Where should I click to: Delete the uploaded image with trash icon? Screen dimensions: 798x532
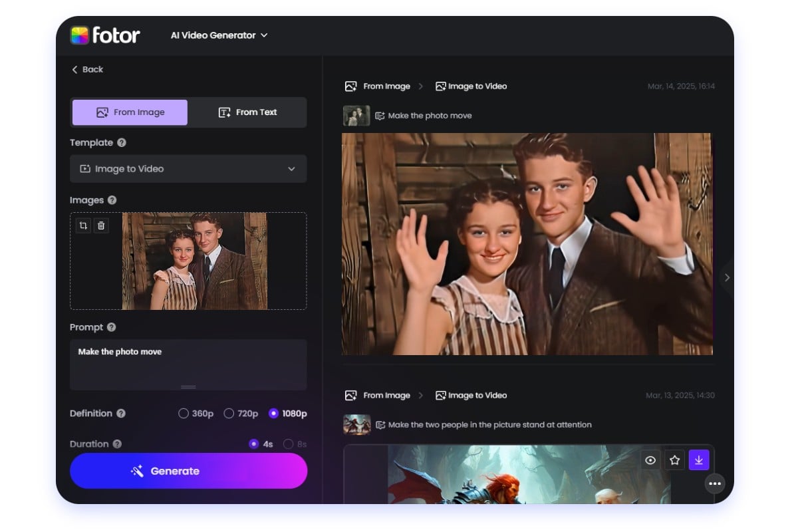(x=101, y=225)
